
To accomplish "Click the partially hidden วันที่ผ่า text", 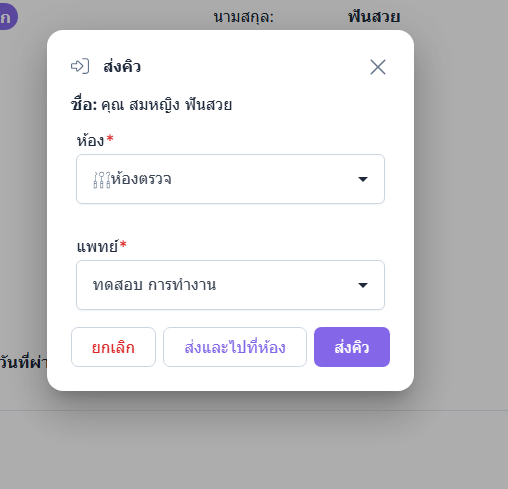I will tap(23, 362).
